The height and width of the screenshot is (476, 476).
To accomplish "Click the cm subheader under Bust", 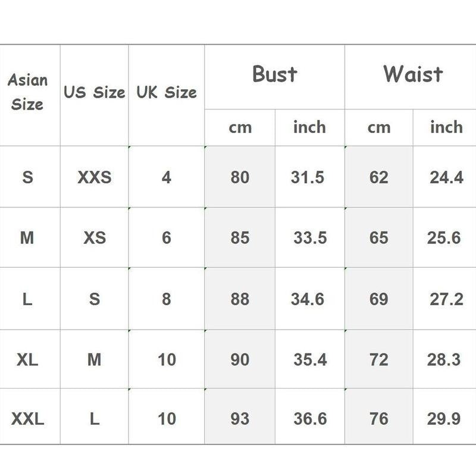I will [x=240, y=127].
